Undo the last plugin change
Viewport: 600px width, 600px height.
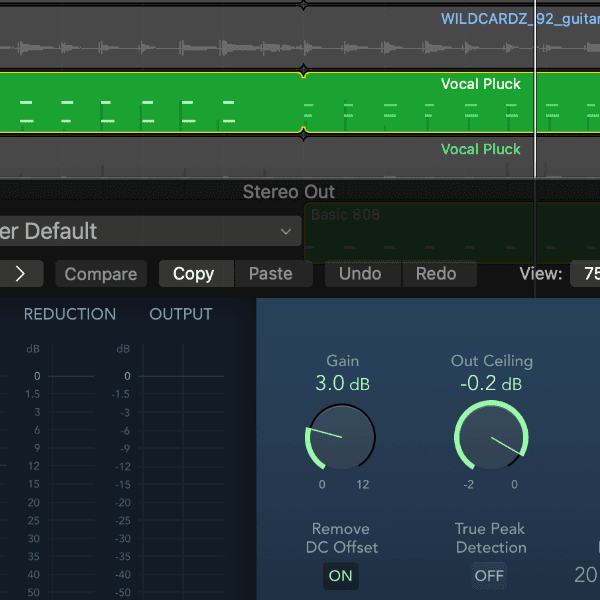click(361, 274)
